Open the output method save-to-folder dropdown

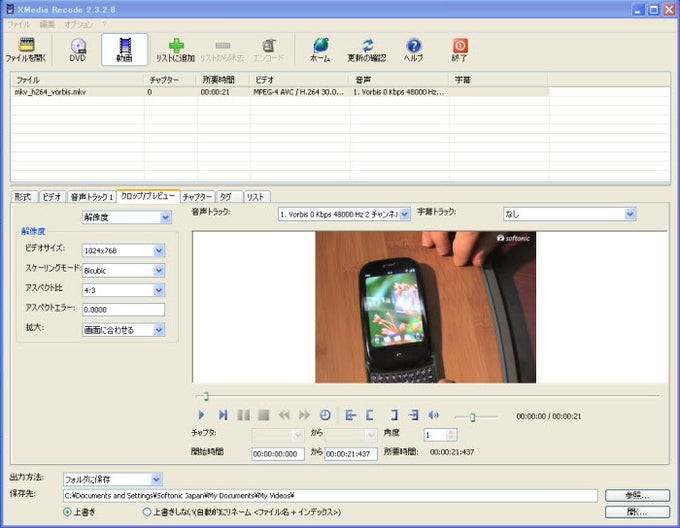(112, 479)
